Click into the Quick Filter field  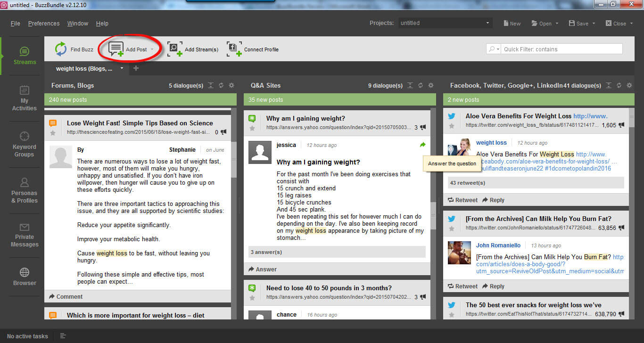tap(562, 49)
